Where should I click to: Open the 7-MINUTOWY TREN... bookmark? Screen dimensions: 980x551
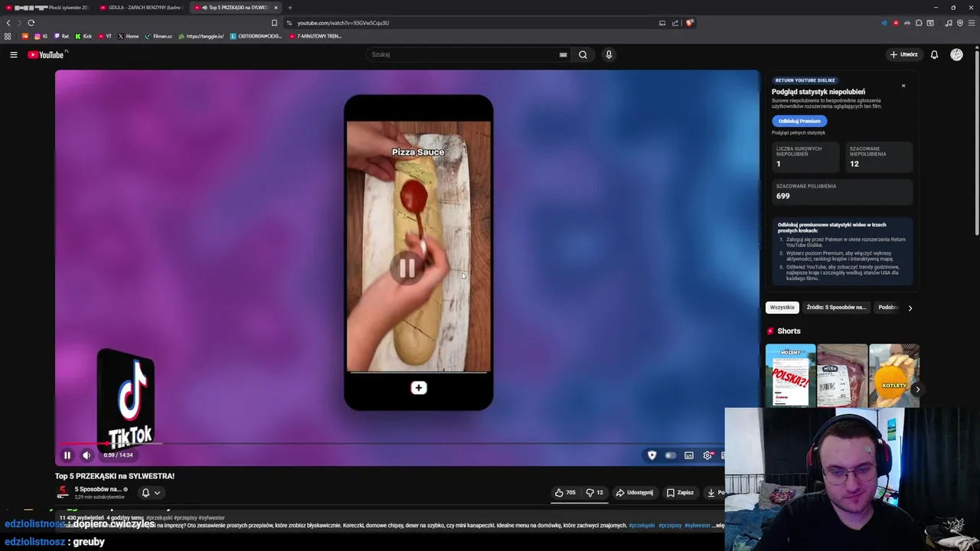[x=315, y=36]
